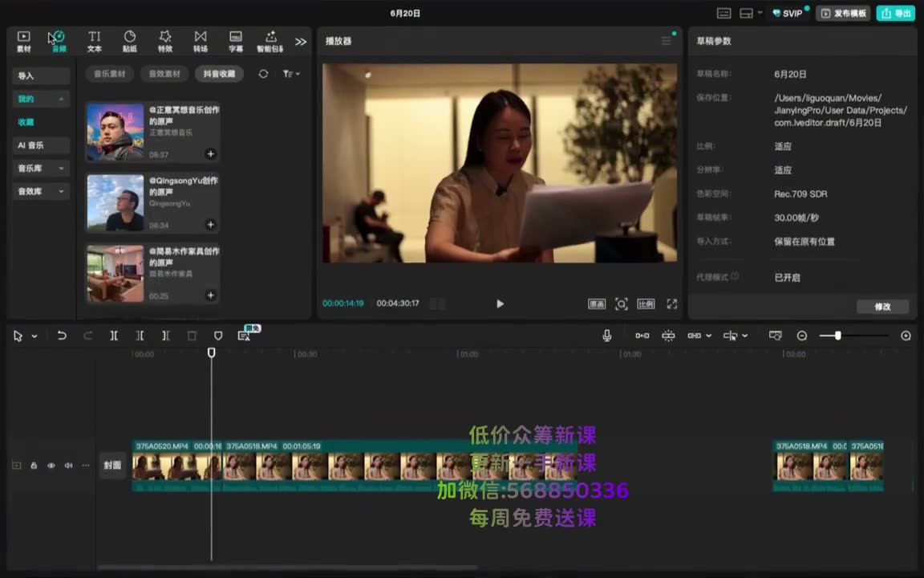Screen dimensions: 924x578
Task: Open the sort filter dropdown
Action: [291, 74]
